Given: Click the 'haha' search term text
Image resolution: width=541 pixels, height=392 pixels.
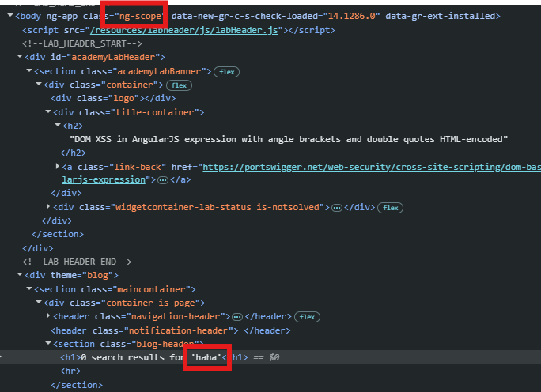Looking at the screenshot, I should 206,357.
